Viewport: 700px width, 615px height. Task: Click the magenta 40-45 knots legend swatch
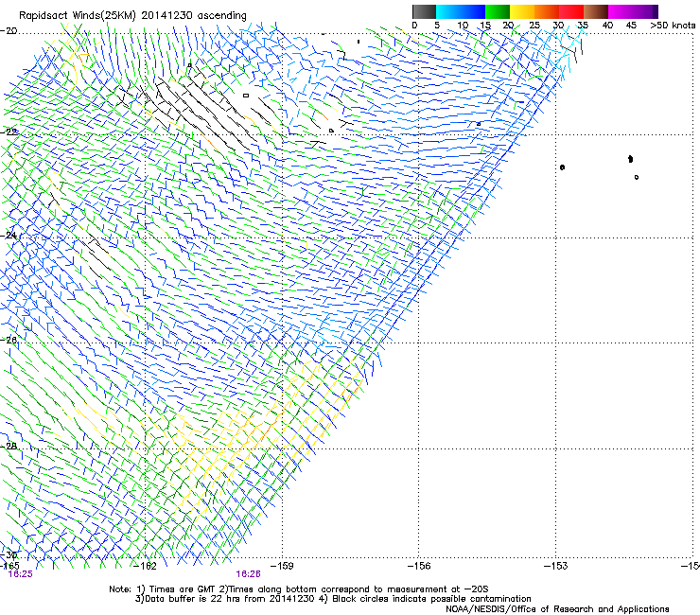pos(621,11)
